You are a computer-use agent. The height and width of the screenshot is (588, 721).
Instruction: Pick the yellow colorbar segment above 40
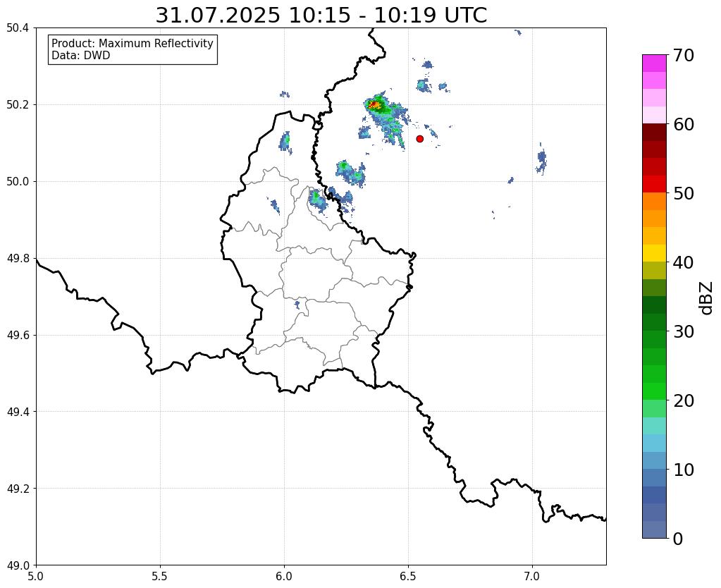point(654,253)
